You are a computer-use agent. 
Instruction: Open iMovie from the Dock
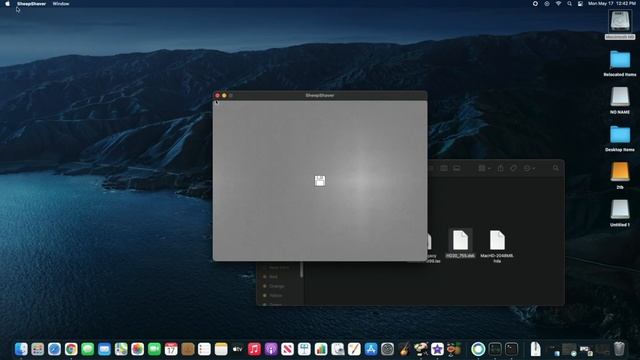(x=437, y=349)
